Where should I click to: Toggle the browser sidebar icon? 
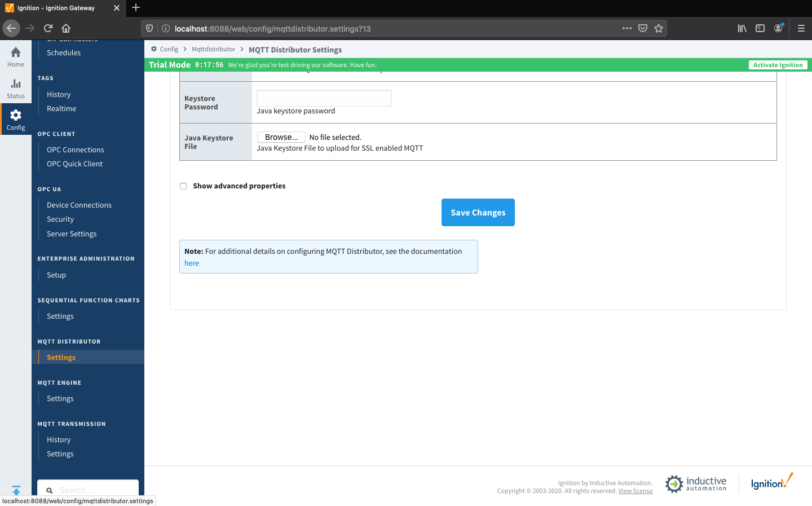760,28
